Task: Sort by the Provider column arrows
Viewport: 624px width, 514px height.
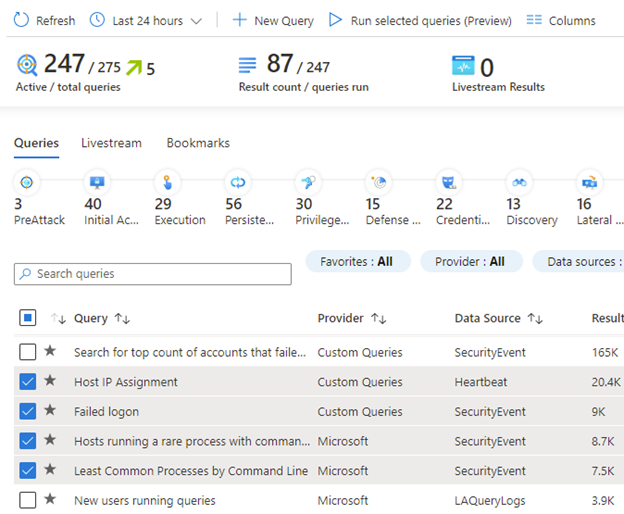Action: pyautogui.click(x=378, y=318)
